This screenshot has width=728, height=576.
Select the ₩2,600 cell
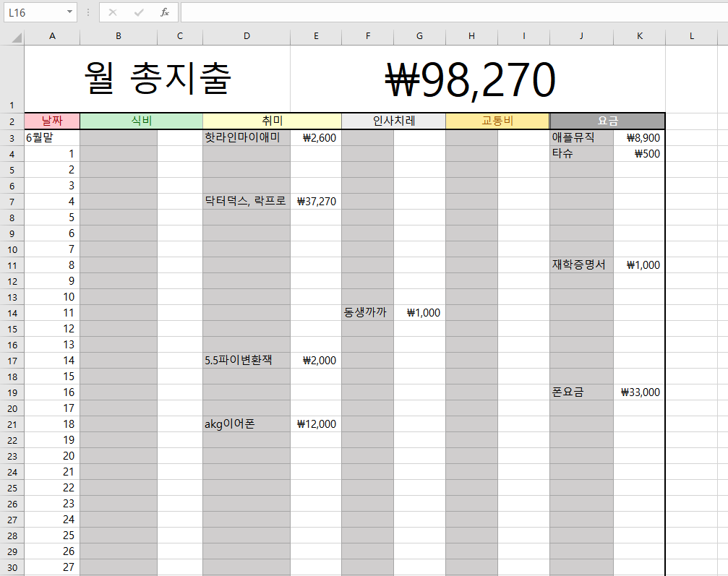tap(316, 138)
